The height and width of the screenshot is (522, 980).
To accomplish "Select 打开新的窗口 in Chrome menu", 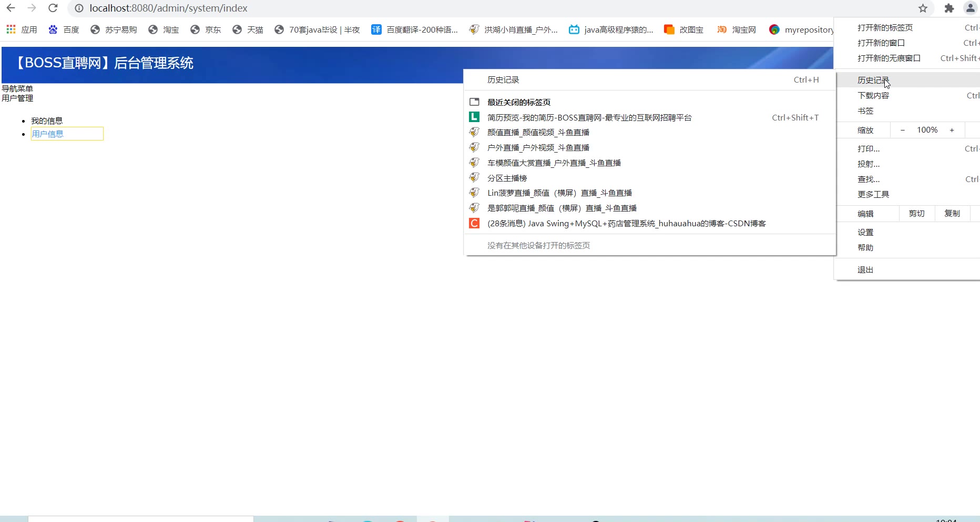I will pyautogui.click(x=907, y=43).
